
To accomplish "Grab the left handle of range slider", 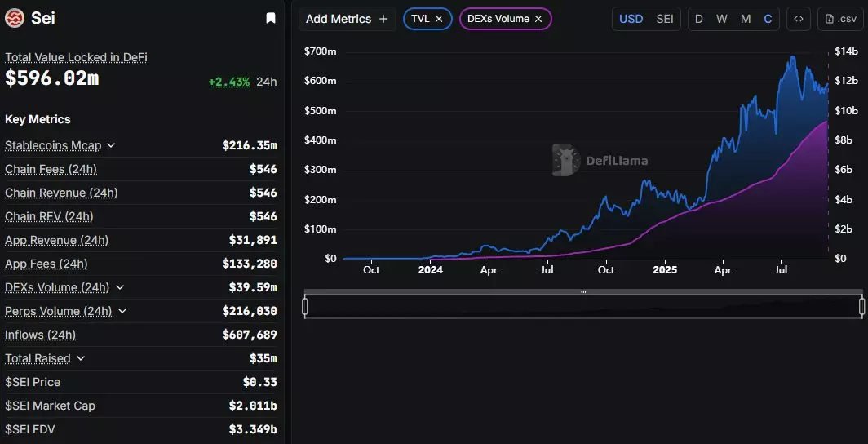I will (305, 306).
